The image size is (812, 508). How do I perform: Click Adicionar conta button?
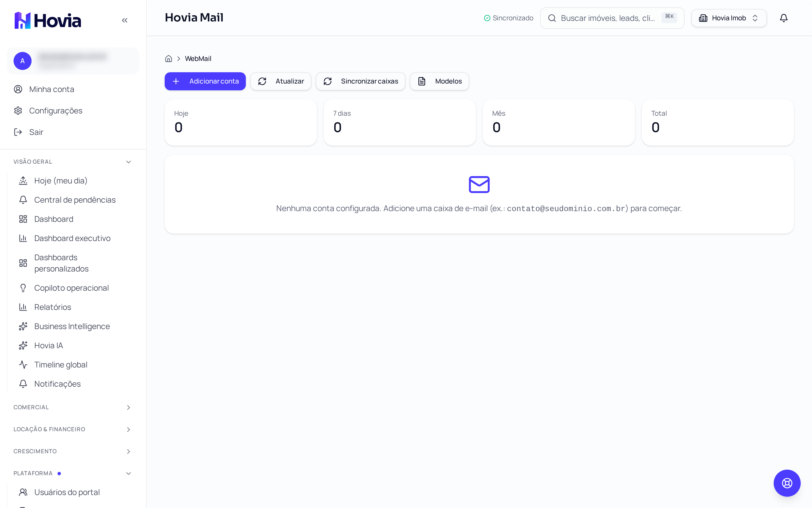pyautogui.click(x=205, y=81)
